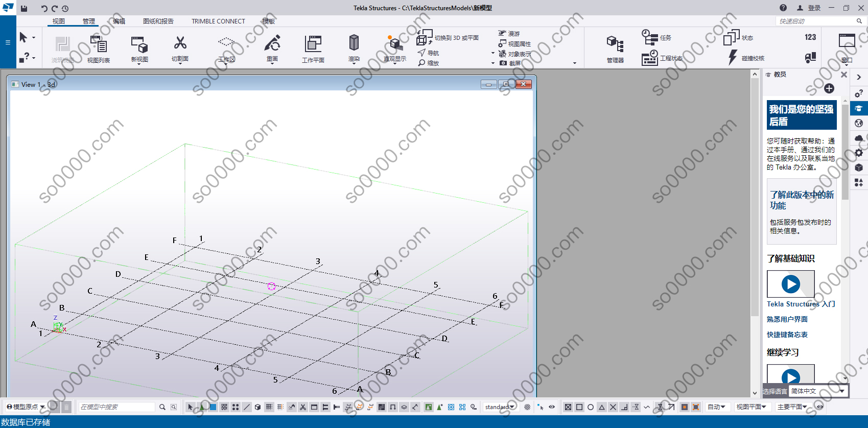Click the save icon in title bar
Screen dimensions: 868x428
24,8
